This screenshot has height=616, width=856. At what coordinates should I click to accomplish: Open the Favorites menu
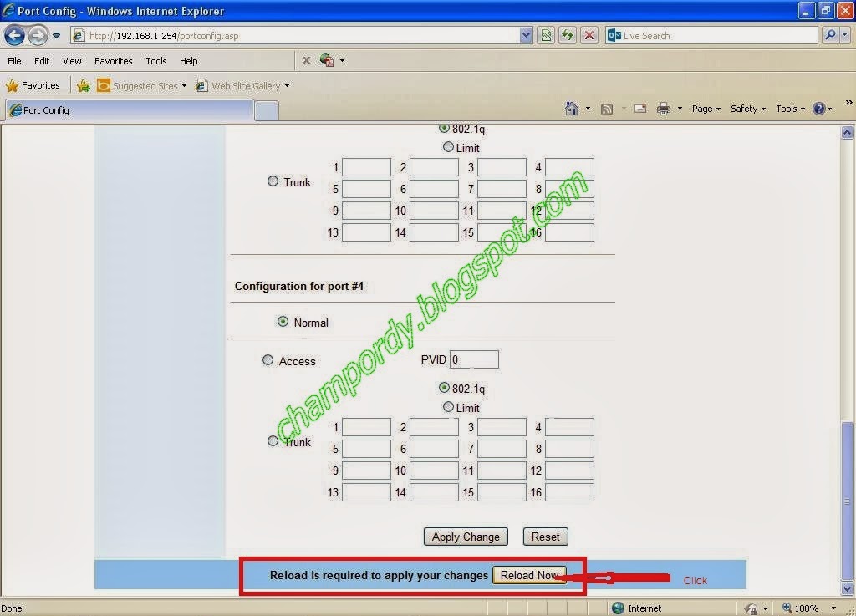[x=113, y=60]
